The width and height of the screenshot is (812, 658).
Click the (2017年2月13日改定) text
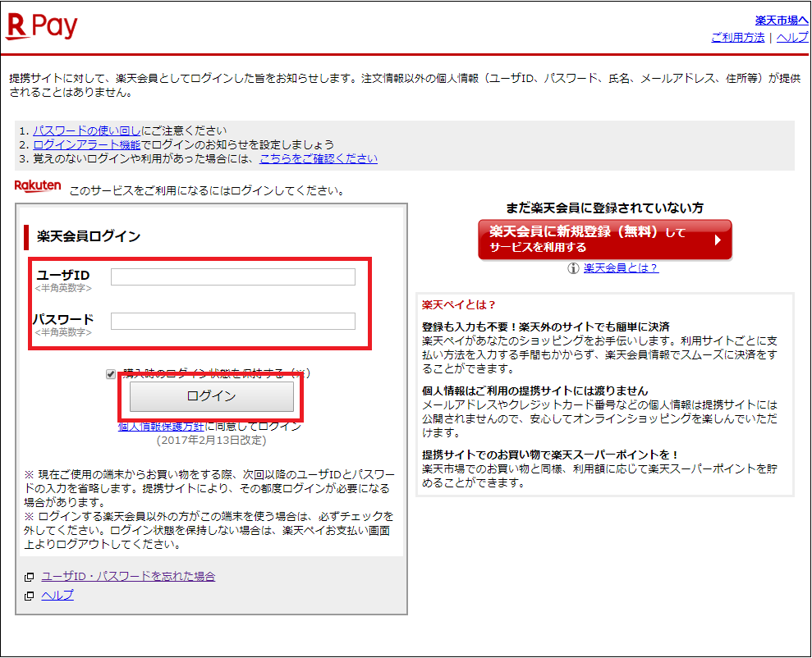pyautogui.click(x=211, y=441)
